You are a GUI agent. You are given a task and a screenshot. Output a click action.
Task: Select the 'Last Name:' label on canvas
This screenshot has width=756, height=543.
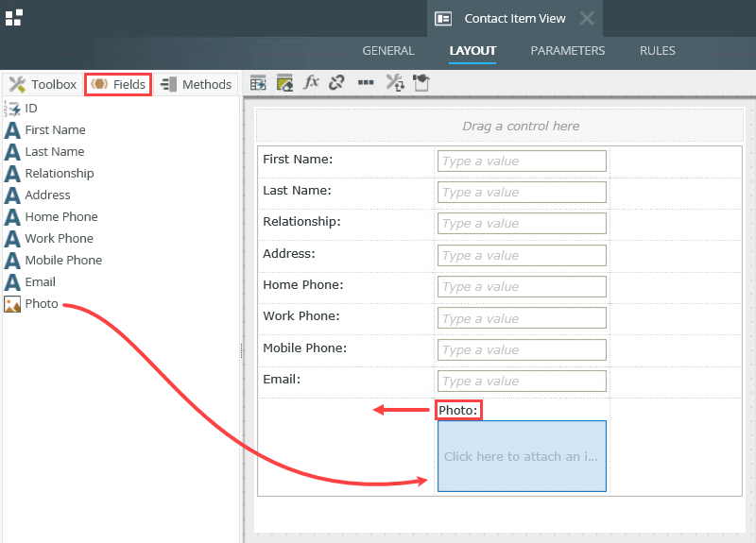pos(297,191)
